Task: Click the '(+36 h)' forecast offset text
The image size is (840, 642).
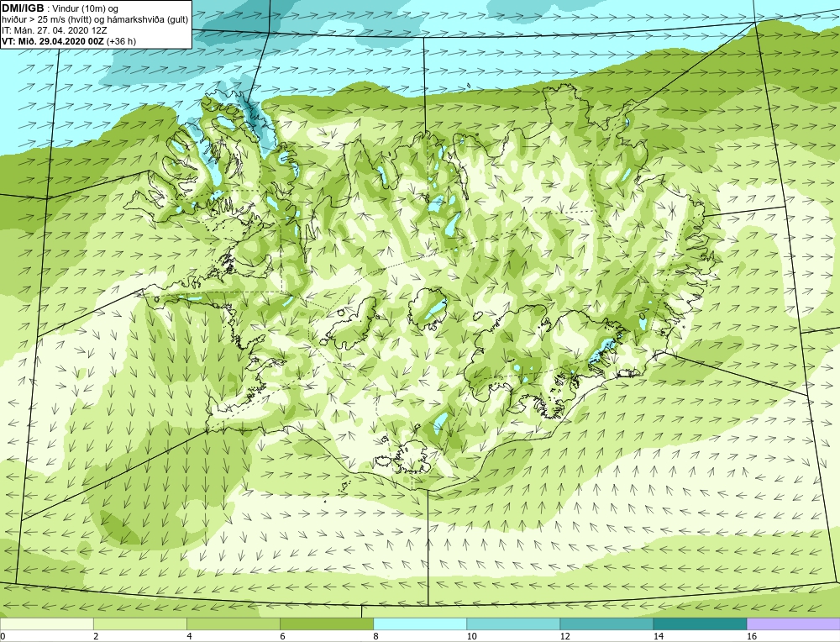Action: point(121,41)
